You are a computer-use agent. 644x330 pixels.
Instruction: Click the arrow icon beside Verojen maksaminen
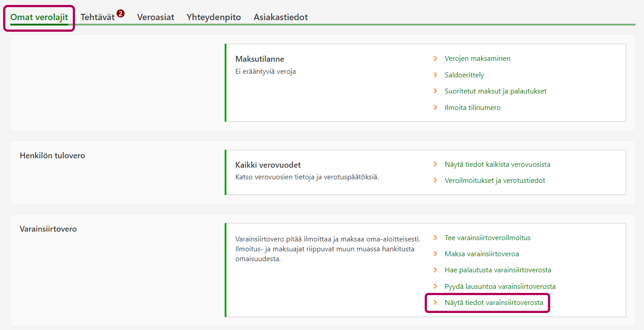[435, 59]
